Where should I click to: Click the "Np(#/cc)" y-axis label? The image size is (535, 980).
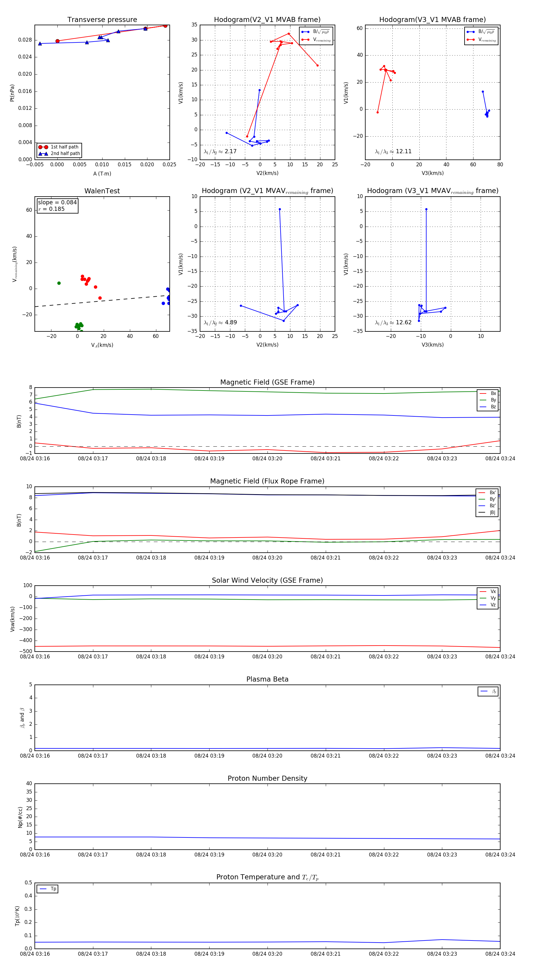click(x=20, y=817)
